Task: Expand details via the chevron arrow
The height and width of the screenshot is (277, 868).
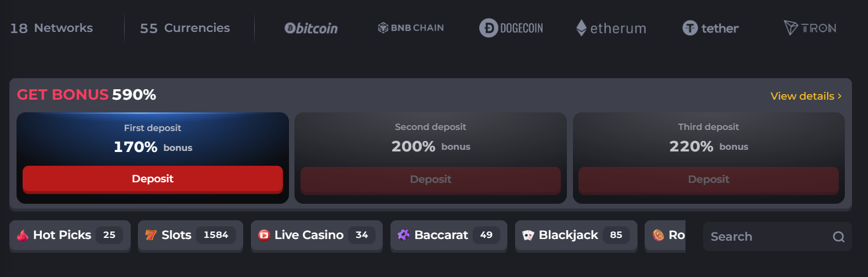Action: point(840,96)
